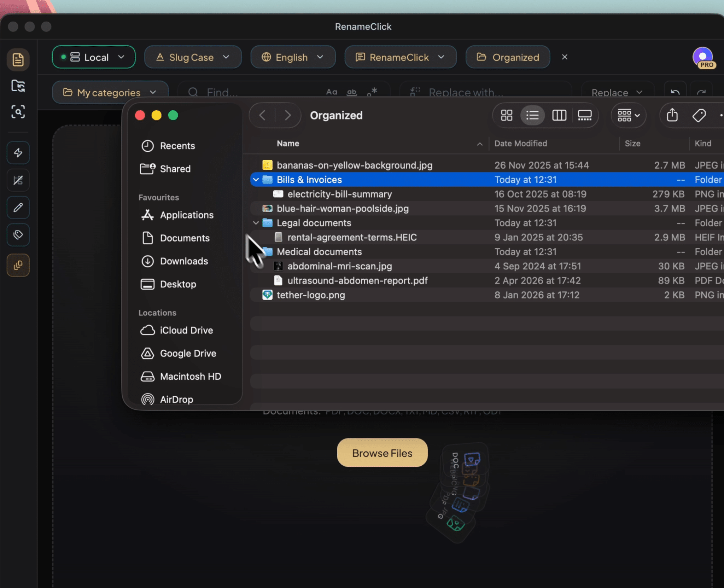Select blue-hair-woman-poolside.jpg file
The height and width of the screenshot is (588, 724).
click(486, 209)
